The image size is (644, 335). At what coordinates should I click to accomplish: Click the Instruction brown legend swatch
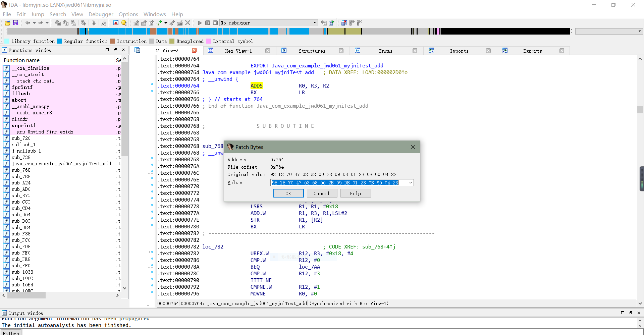tap(112, 41)
